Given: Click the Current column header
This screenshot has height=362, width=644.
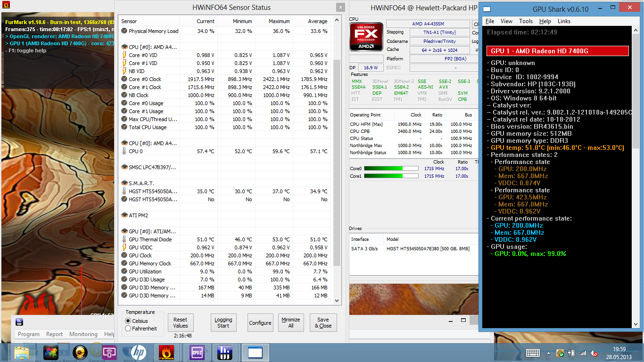Looking at the screenshot, I should (x=198, y=21).
